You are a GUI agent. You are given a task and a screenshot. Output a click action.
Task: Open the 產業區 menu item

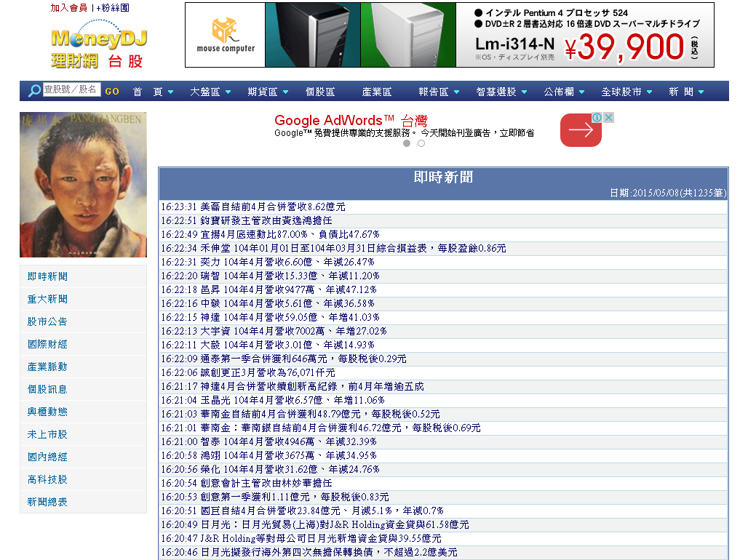point(377,92)
